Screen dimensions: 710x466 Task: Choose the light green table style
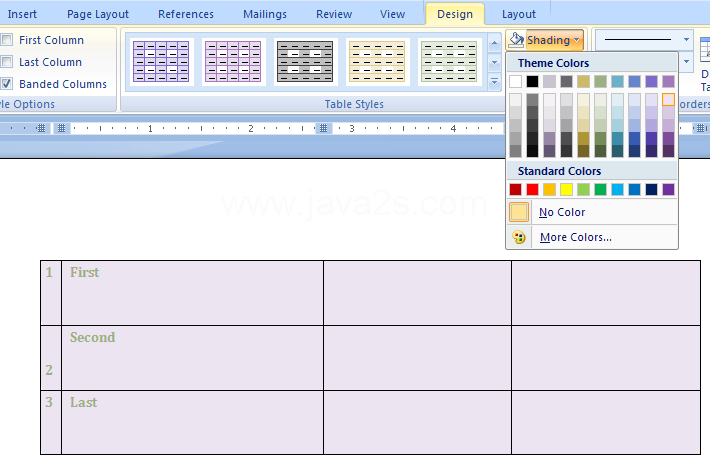click(449, 62)
